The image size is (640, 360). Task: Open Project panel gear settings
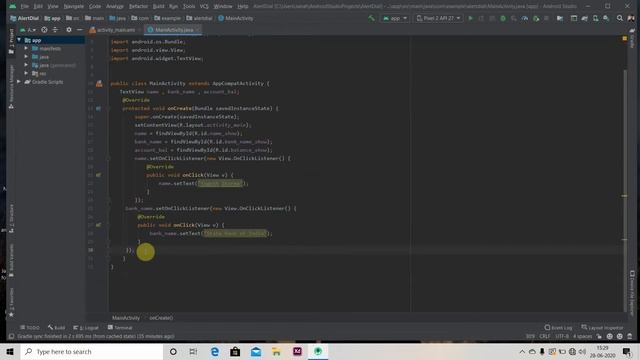pos(69,30)
